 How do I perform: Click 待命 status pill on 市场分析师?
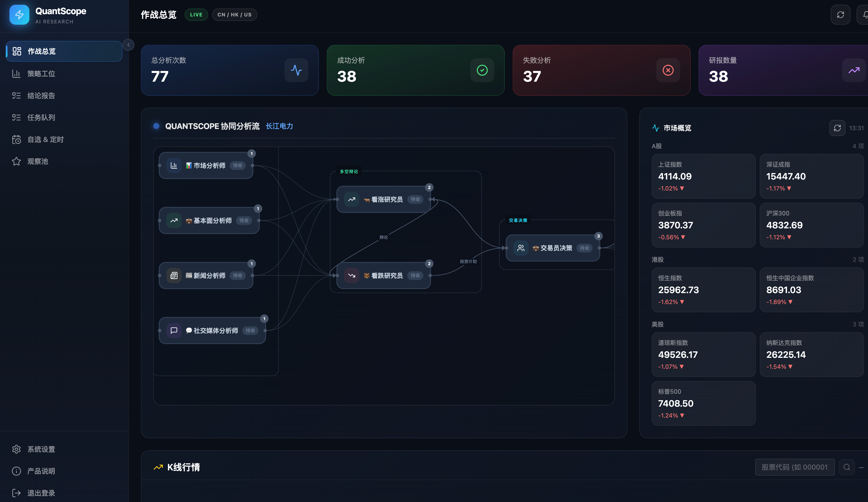point(238,165)
